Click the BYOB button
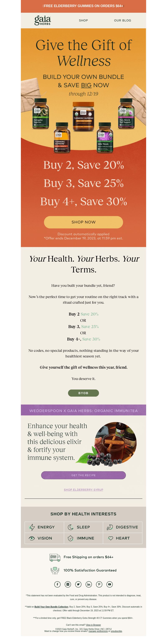Image resolution: width=167 pixels, height=644 pixels. (83, 393)
